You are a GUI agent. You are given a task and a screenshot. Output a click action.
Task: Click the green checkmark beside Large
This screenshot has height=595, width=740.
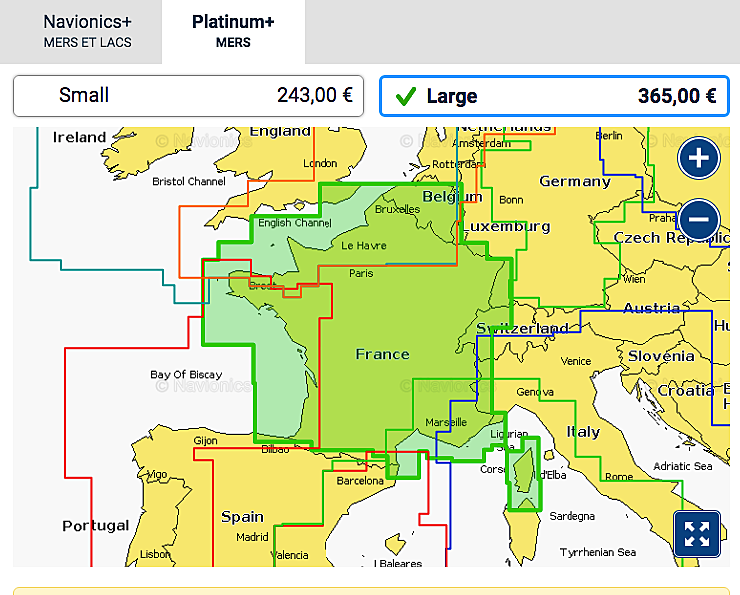tap(405, 97)
